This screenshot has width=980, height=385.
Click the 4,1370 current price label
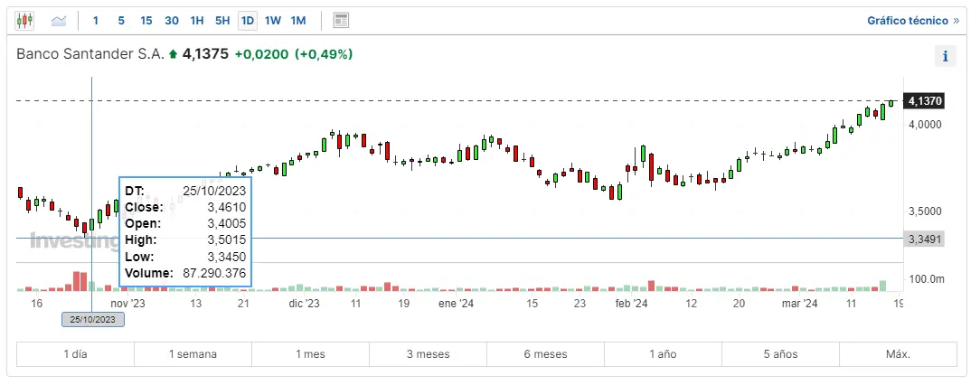point(925,100)
